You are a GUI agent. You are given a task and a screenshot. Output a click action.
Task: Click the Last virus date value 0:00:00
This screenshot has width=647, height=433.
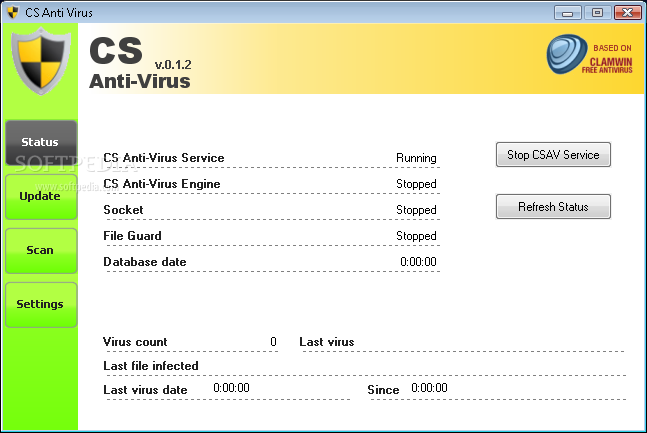pos(231,388)
